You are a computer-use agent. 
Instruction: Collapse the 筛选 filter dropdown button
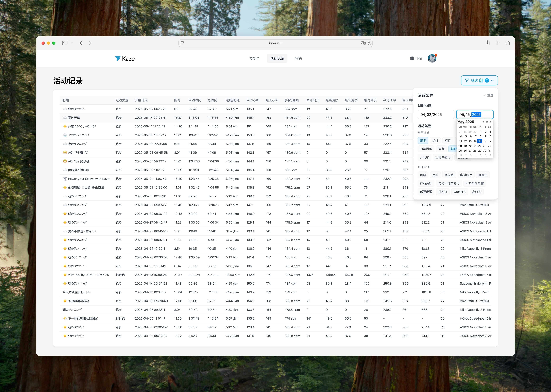click(x=479, y=80)
